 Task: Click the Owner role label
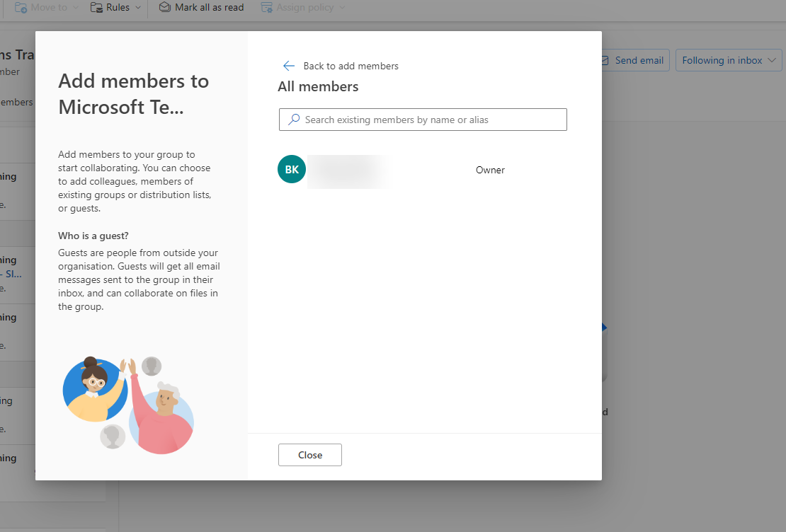[x=490, y=170]
